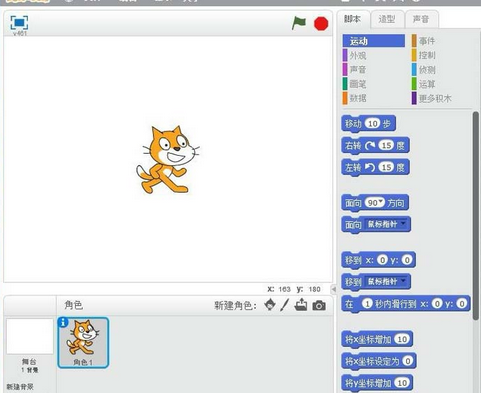Select the 声音 sound block category
481x393 pixels.
(355, 70)
